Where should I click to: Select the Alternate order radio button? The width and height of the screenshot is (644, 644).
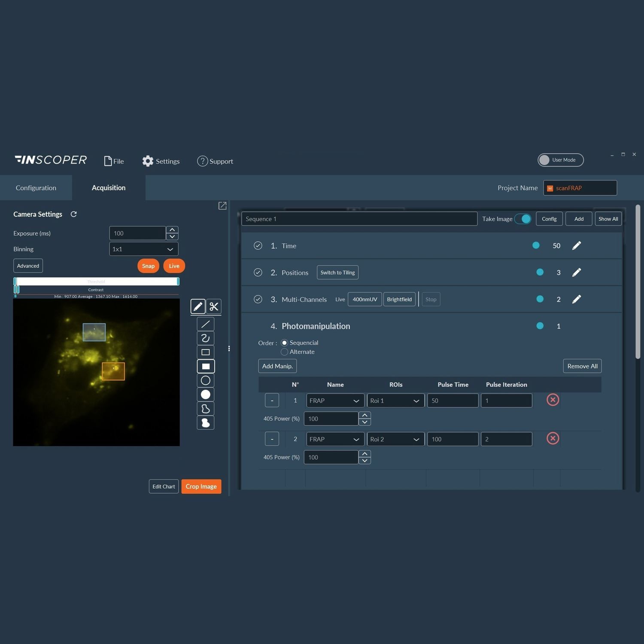click(284, 352)
